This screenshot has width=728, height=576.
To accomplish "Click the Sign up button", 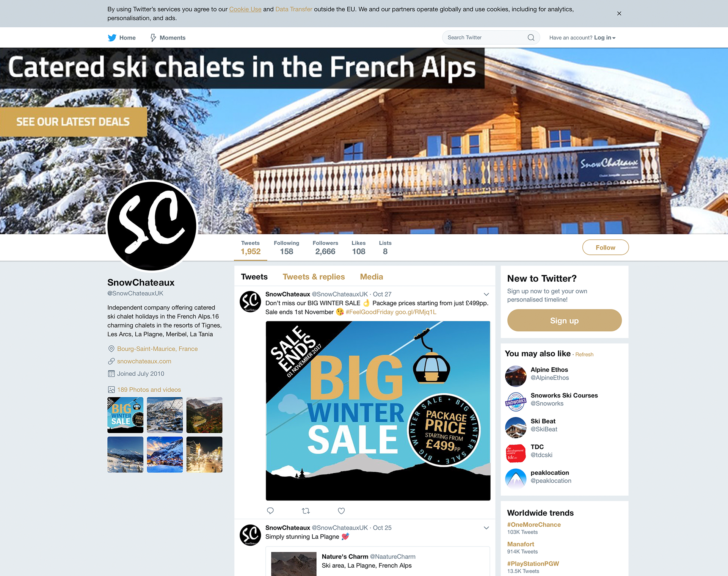I will coord(564,320).
